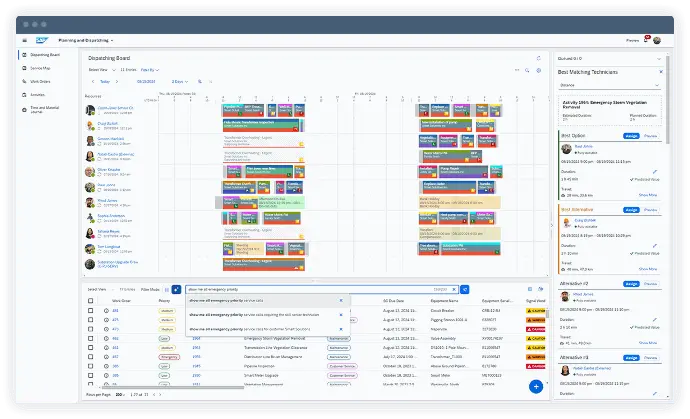
Task: Click the horizontal scrollbar of work orders table
Action: click(x=173, y=388)
